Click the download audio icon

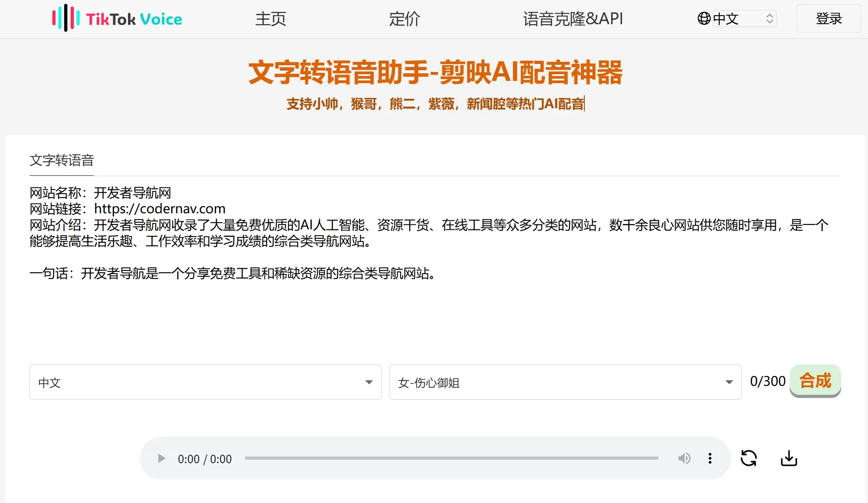coord(789,458)
